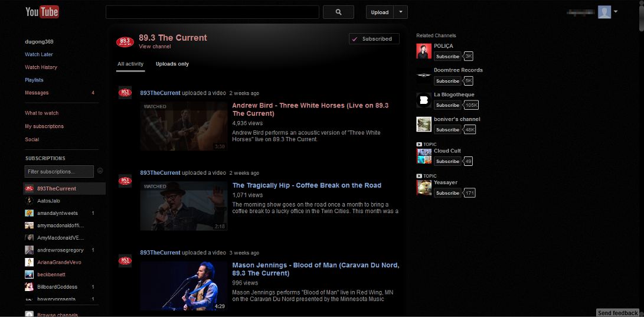Image resolution: width=644 pixels, height=317 pixels.
Task: Open View channel link
Action: click(x=155, y=47)
